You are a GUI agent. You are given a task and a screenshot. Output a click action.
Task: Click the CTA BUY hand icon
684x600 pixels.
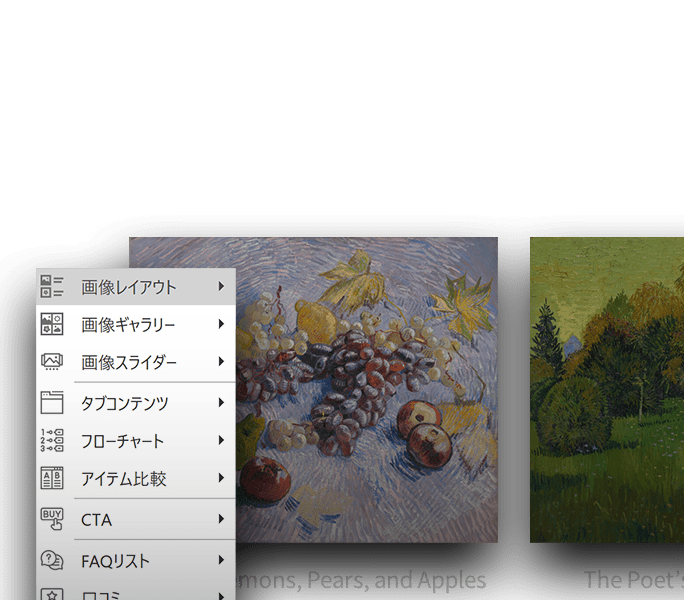tap(52, 519)
